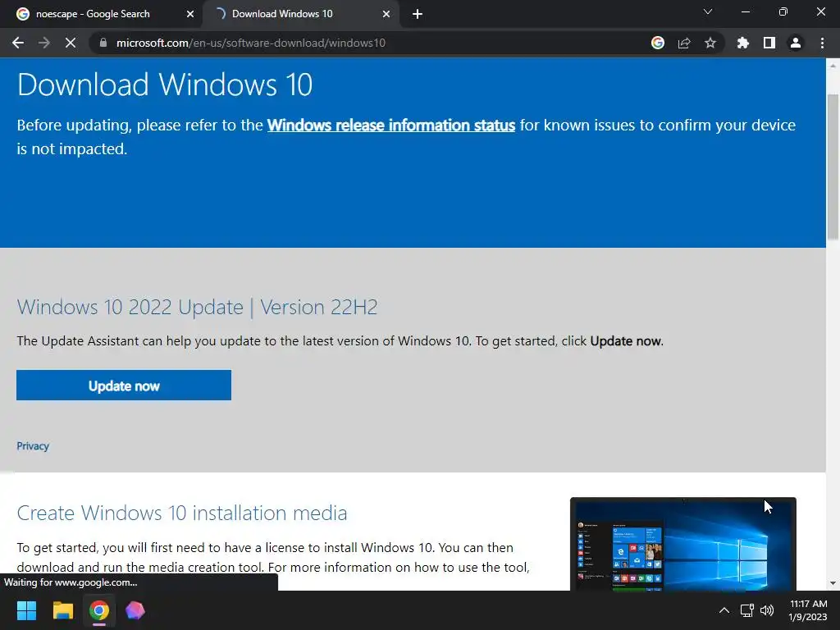Viewport: 840px width, 630px height.
Task: Click the scrollbar up arrow
Action: 833,66
